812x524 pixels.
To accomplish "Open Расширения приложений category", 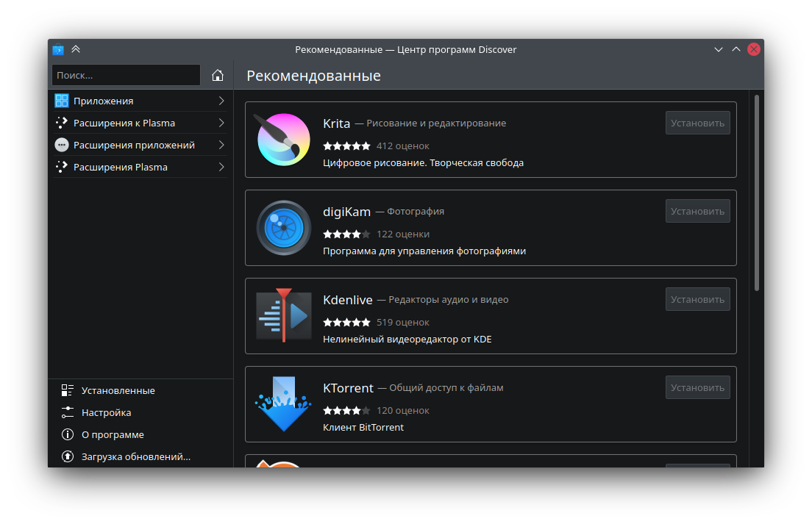I will (x=140, y=145).
